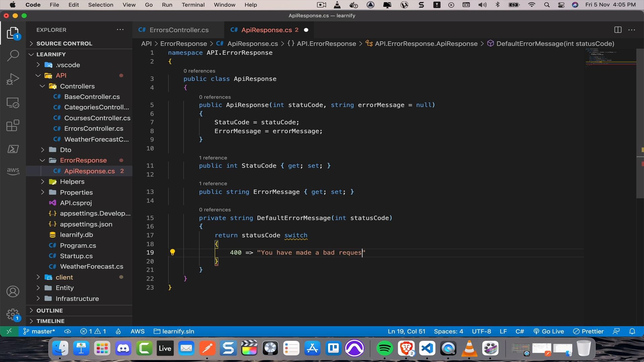Open the terminal-style icon in activity bar
The width and height of the screenshot is (644, 362).
pyautogui.click(x=13, y=149)
